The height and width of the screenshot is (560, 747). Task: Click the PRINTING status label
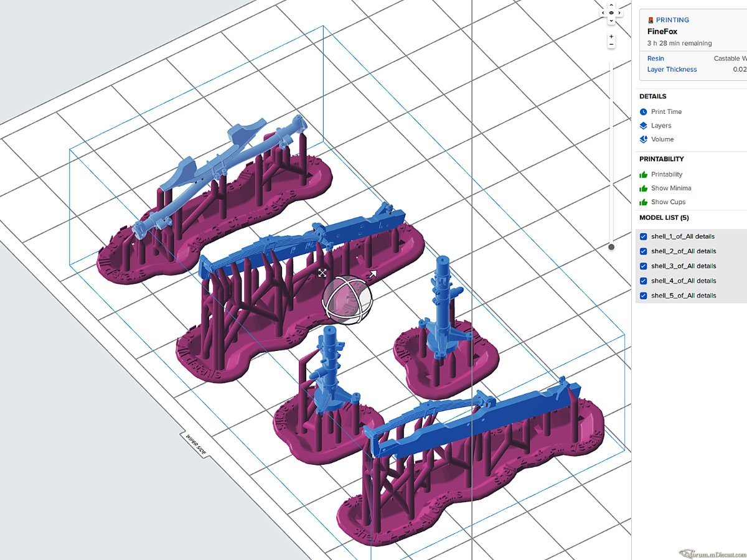pos(672,20)
